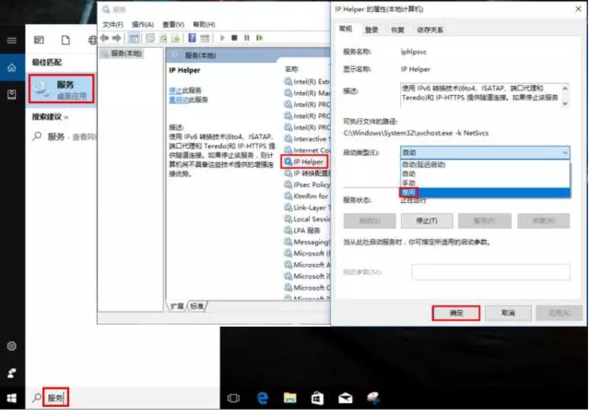
Task: Switch to the 依存关系 tab
Action: pos(430,30)
